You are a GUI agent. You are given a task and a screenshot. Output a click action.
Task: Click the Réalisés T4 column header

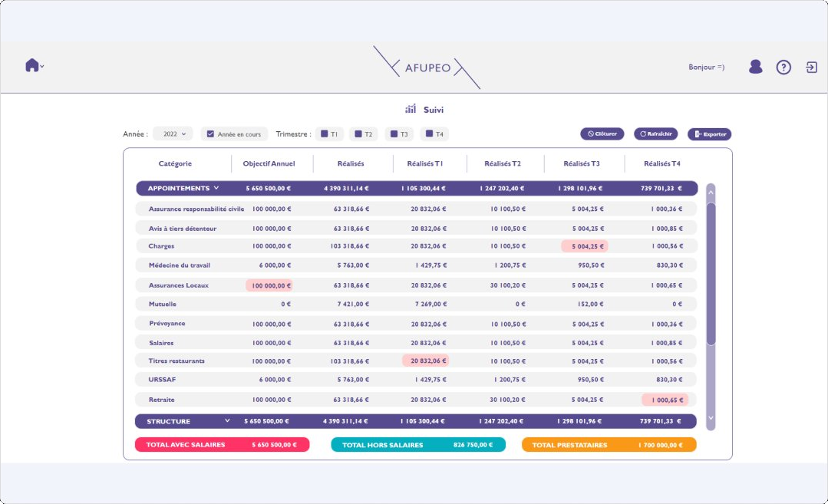[662, 163]
